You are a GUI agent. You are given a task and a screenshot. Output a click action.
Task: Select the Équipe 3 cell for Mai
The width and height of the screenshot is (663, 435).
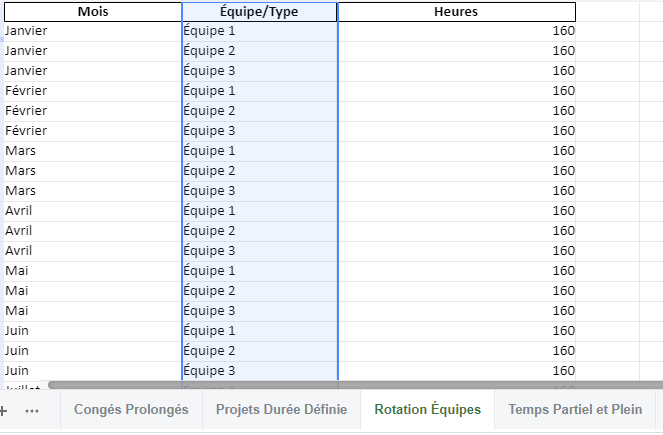click(x=260, y=311)
